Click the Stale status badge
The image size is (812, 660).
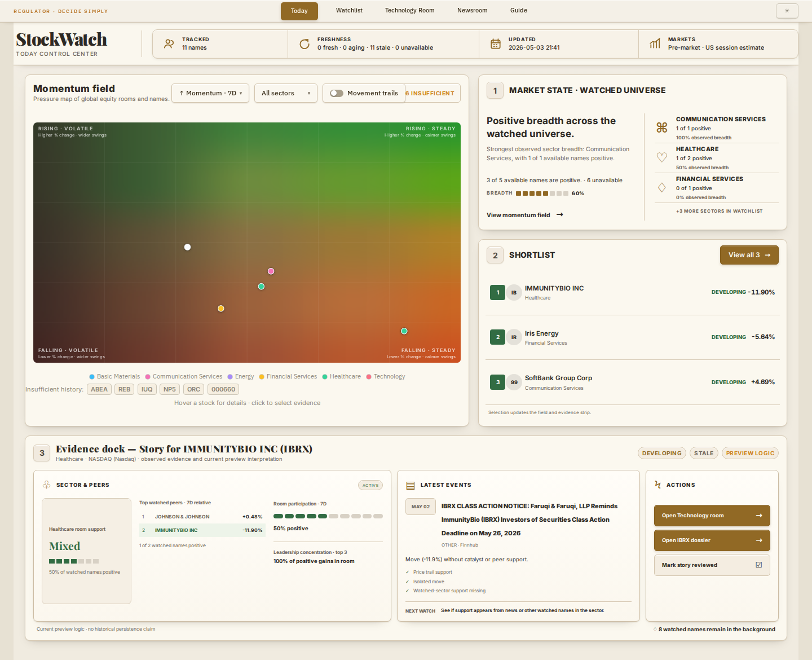click(x=704, y=453)
